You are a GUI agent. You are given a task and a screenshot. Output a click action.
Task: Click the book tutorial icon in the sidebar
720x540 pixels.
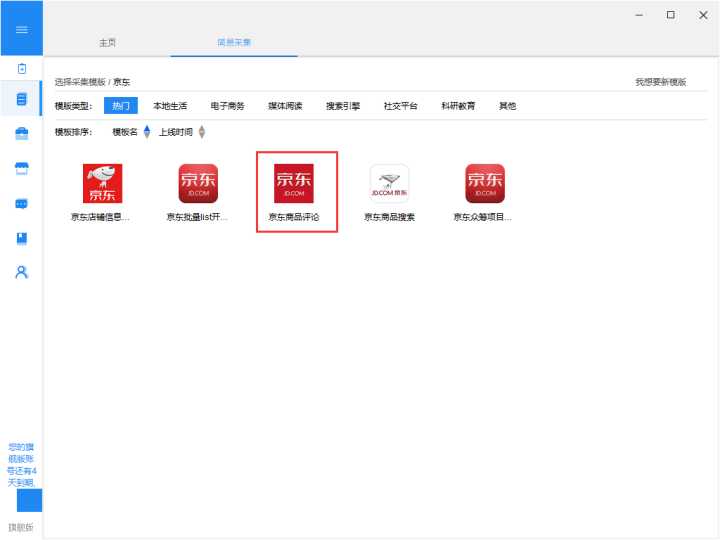click(x=21, y=238)
